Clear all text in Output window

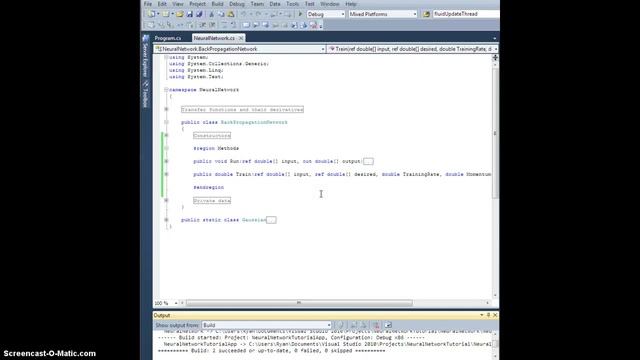(x=377, y=325)
